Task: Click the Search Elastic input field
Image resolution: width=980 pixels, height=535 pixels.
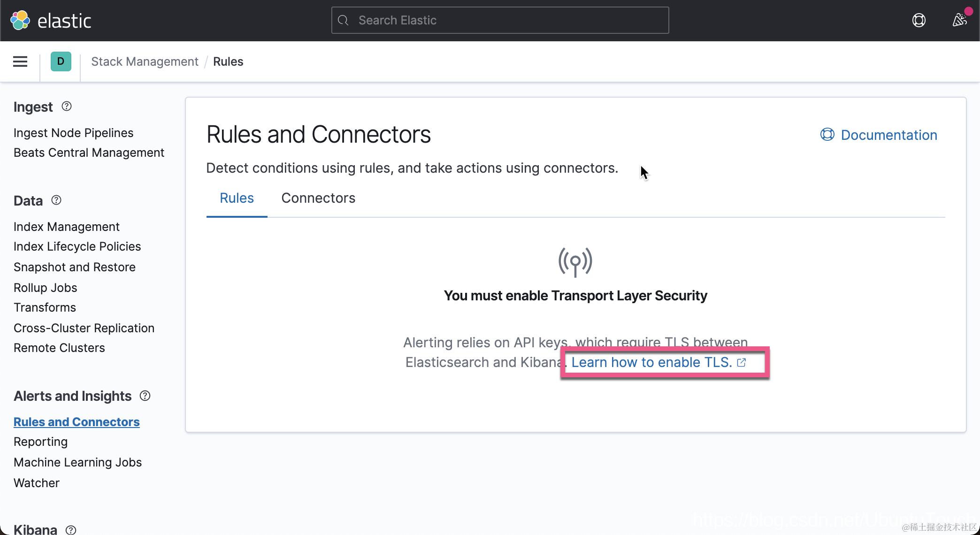Action: [x=500, y=20]
